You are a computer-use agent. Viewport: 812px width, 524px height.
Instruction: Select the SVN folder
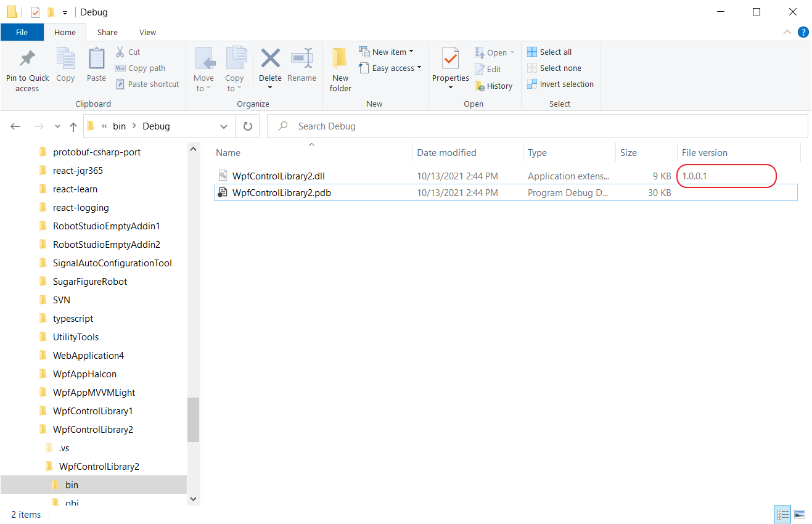tap(61, 300)
